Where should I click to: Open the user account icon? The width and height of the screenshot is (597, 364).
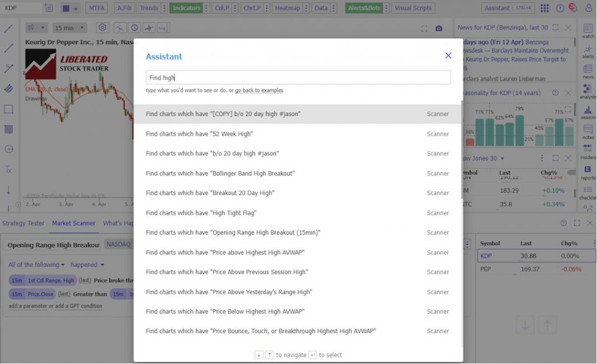point(589,8)
